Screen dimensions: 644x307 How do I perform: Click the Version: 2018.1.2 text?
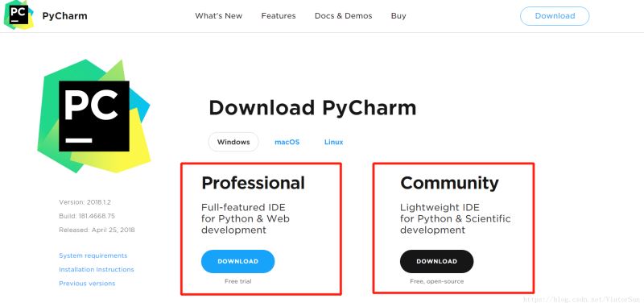(85, 202)
